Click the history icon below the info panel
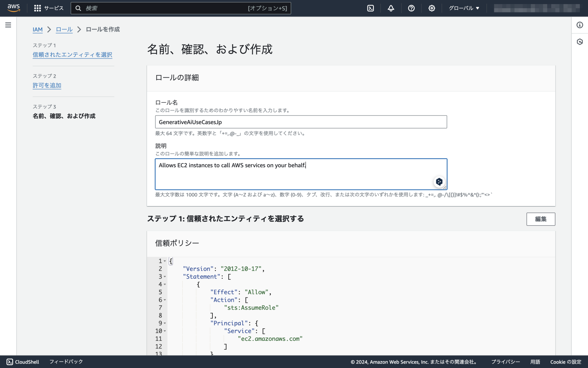 [580, 42]
